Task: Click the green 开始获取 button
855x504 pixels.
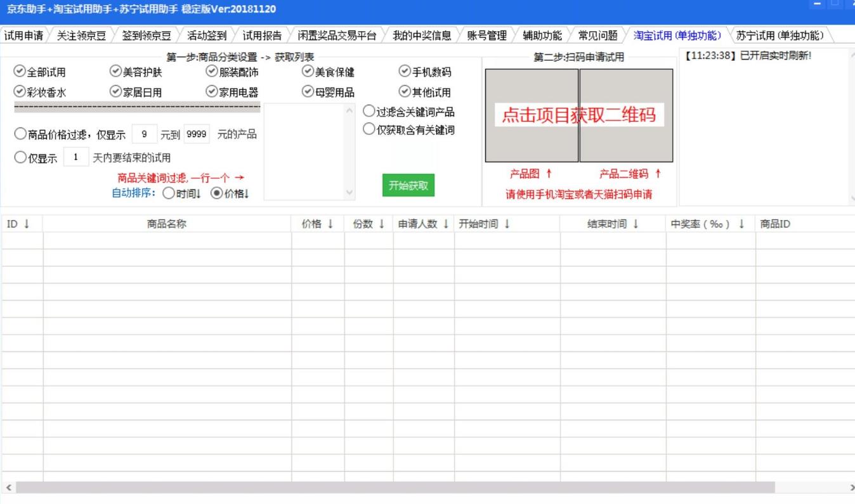Action: [408, 185]
